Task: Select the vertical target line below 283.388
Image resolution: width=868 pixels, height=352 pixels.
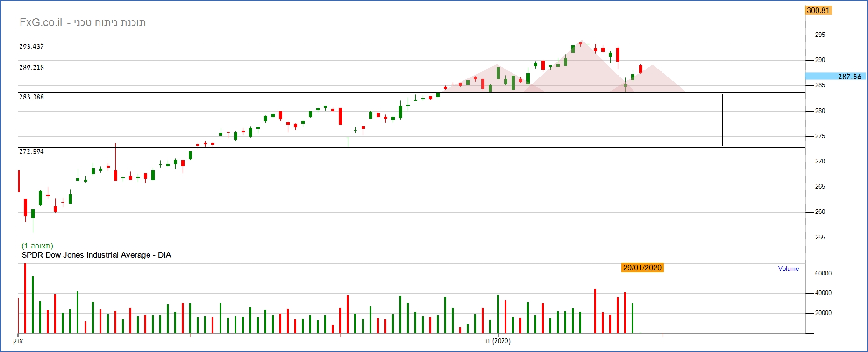Action: (x=722, y=120)
